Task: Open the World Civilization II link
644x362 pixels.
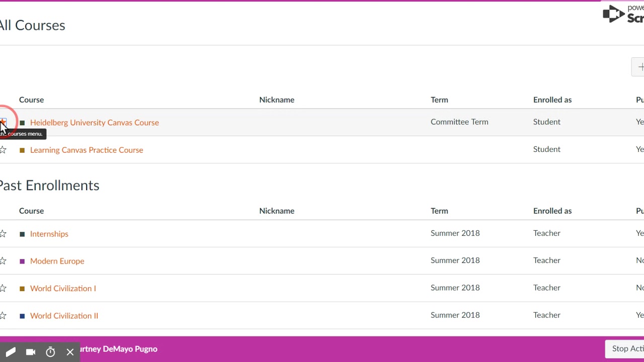Action: [64, 316]
